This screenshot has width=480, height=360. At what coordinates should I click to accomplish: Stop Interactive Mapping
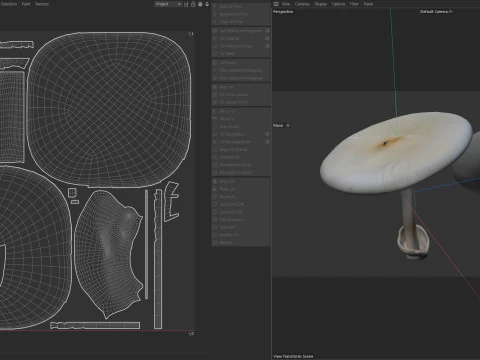click(241, 78)
